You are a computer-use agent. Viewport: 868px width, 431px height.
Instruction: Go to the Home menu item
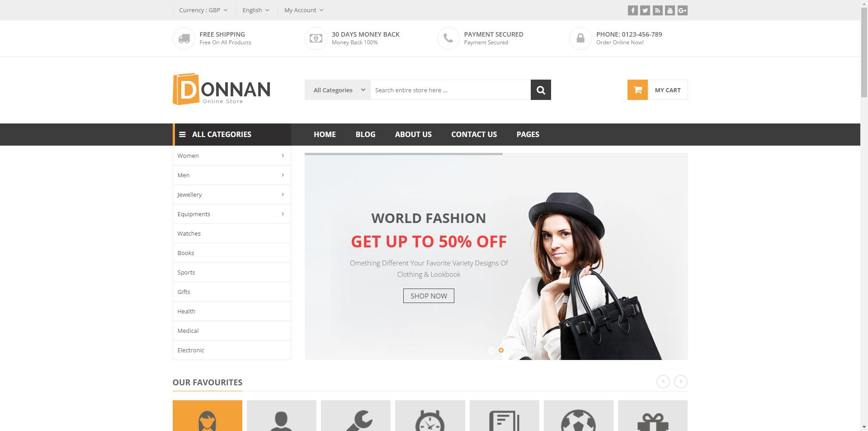point(325,134)
